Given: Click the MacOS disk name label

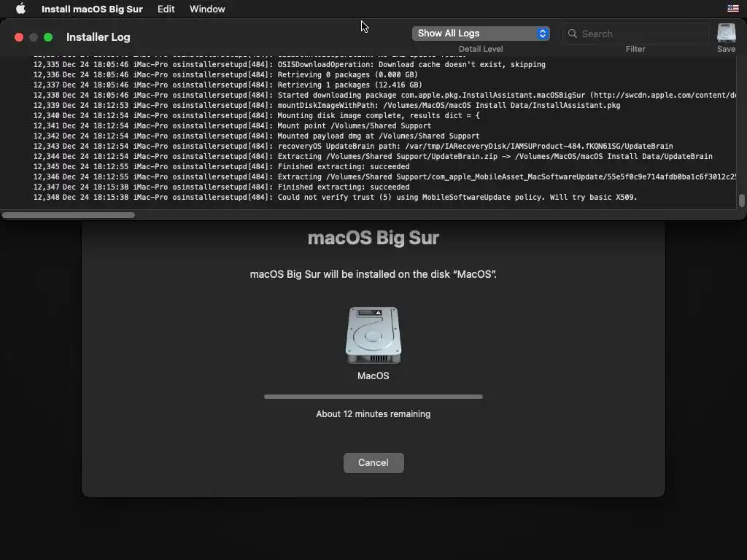Looking at the screenshot, I should (373, 376).
